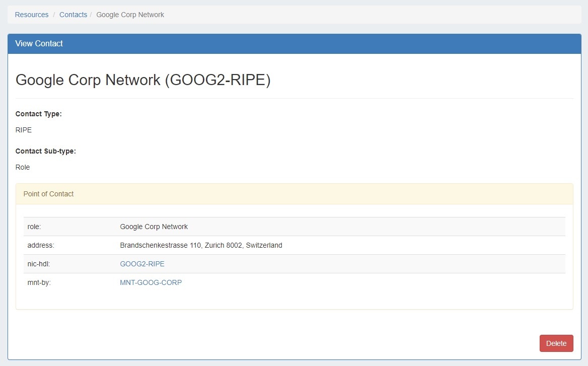Select the RIPE value under Contact Type
This screenshot has height=366, width=588.
tap(24, 130)
